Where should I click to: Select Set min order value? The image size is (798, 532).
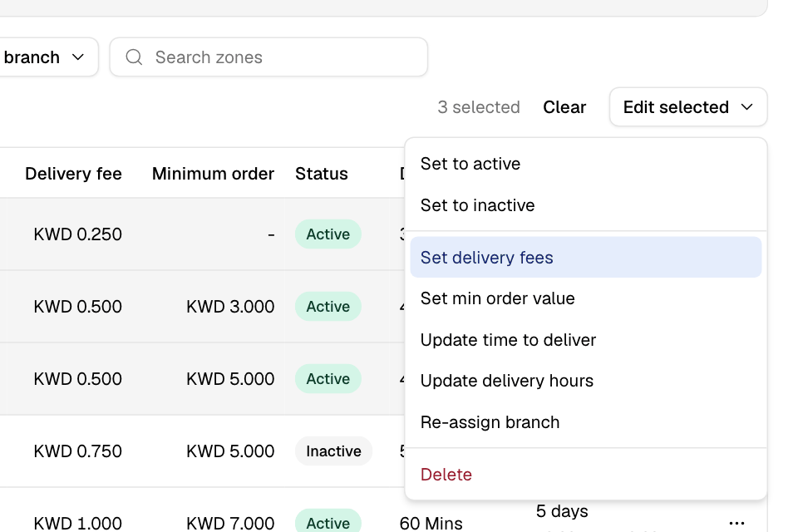586,298
